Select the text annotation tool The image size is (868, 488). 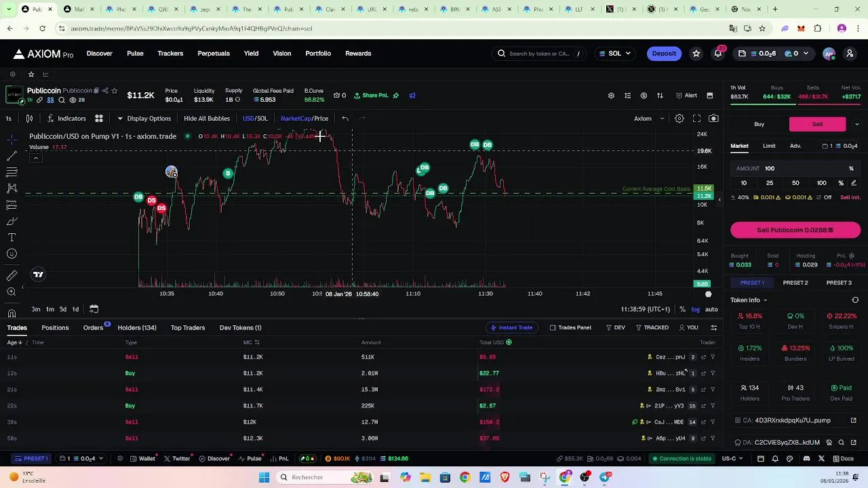[12, 237]
